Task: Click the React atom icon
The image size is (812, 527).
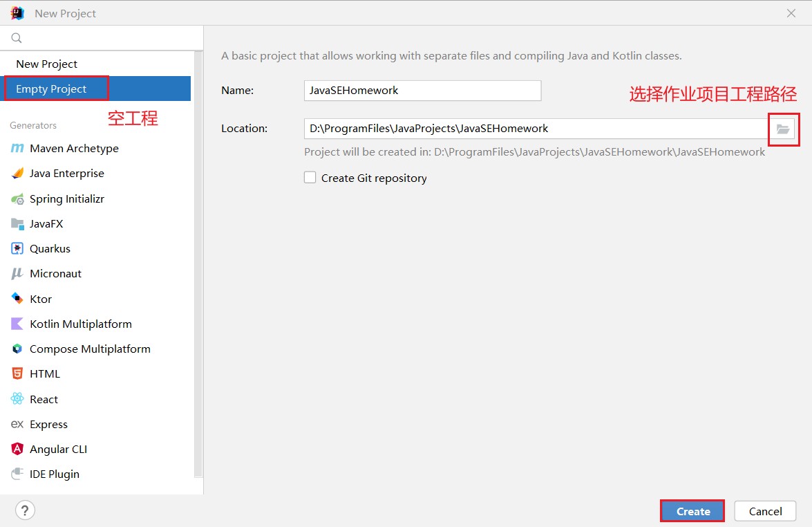Action: coord(17,398)
